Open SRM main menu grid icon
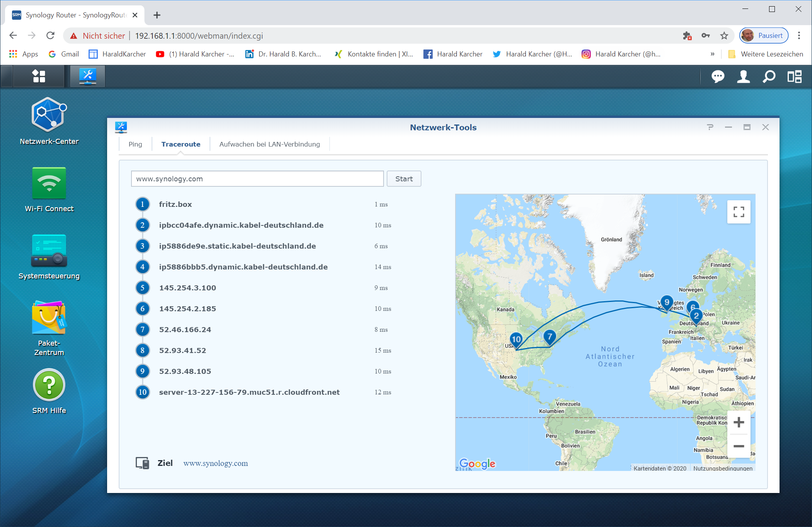Viewport: 812px width, 527px height. (39, 76)
